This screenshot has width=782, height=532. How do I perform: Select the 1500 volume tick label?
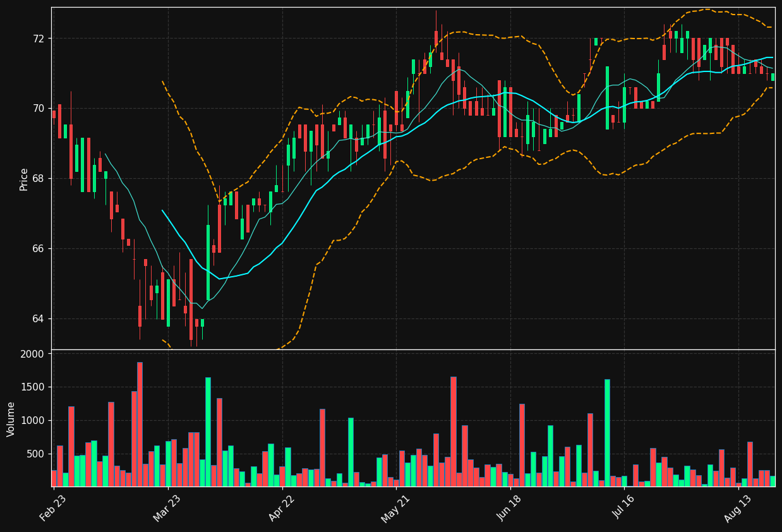(33, 387)
